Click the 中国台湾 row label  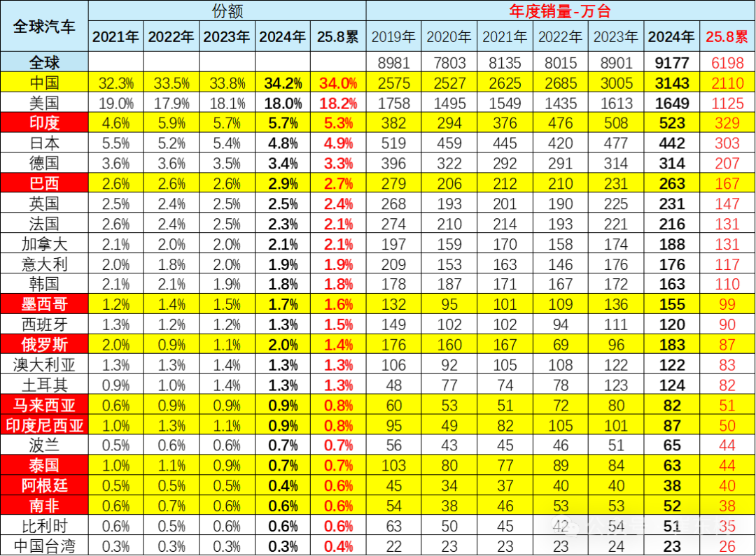(x=44, y=546)
